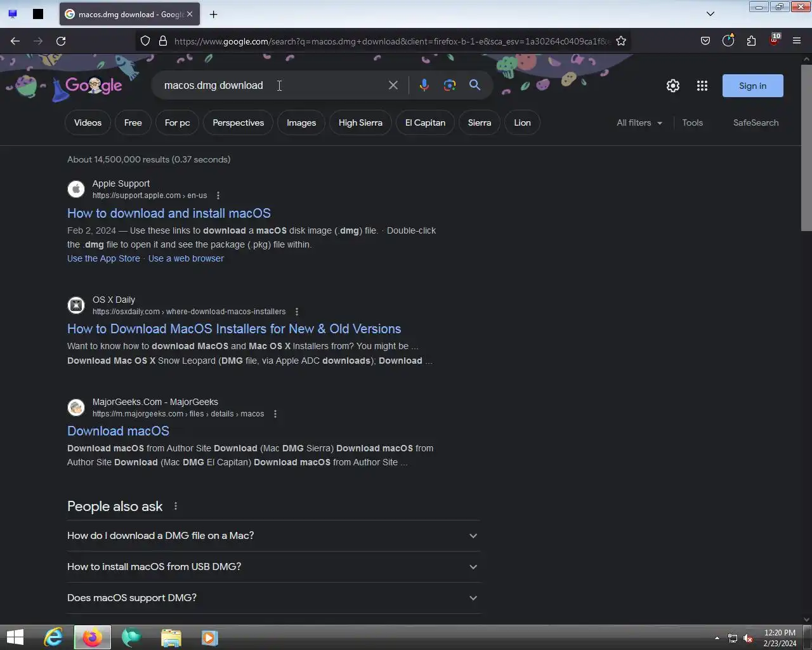Open more options for MajorGeeks result
Screen dimensions: 812x650
pos(275,414)
